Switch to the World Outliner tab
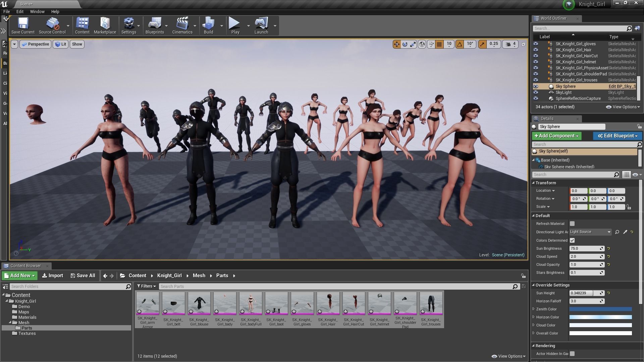This screenshot has width=644, height=362. (553, 18)
